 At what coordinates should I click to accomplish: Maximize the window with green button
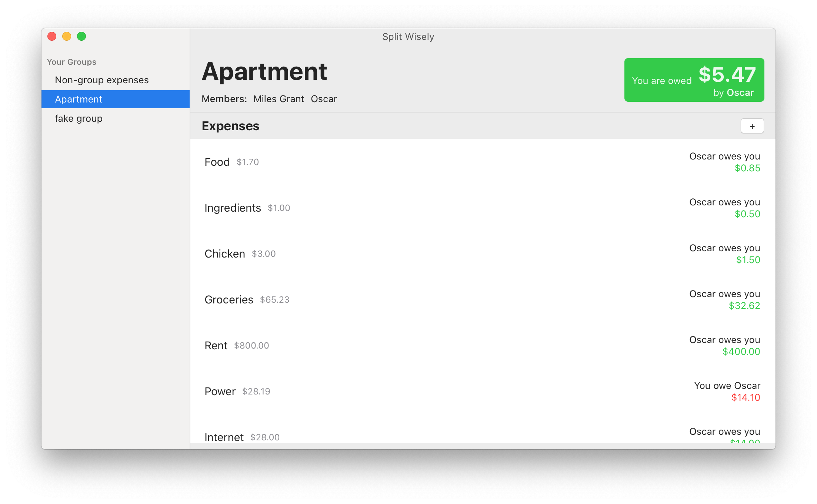[x=81, y=36]
